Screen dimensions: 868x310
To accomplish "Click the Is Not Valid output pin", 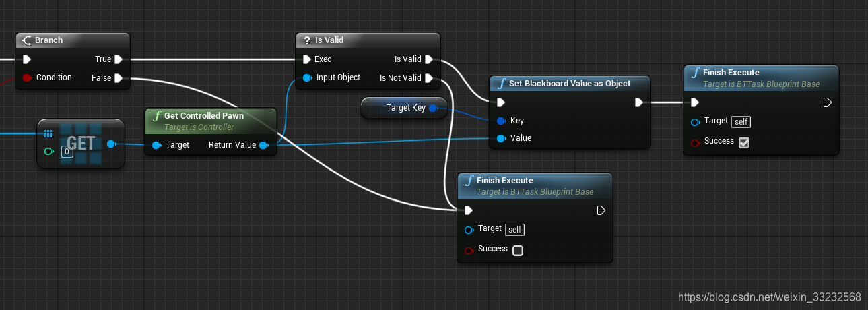I will pos(430,78).
